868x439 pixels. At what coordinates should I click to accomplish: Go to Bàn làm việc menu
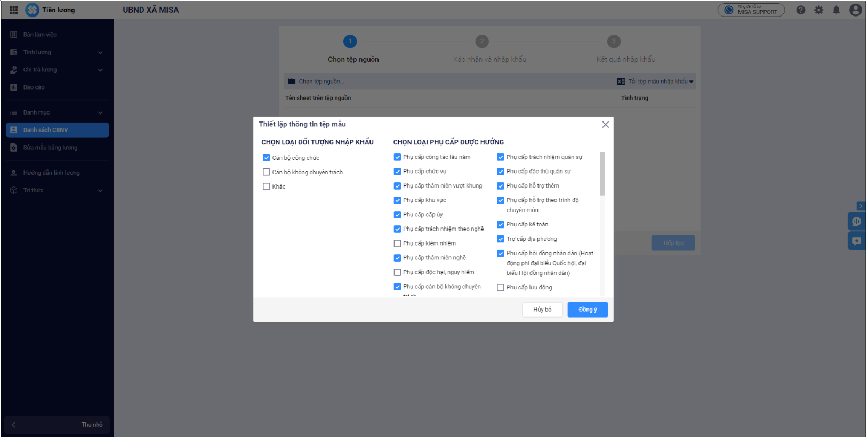coord(39,35)
